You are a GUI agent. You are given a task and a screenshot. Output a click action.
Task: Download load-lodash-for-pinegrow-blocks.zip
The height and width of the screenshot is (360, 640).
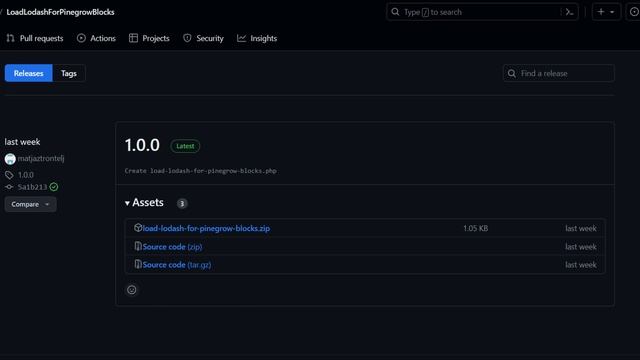point(206,228)
